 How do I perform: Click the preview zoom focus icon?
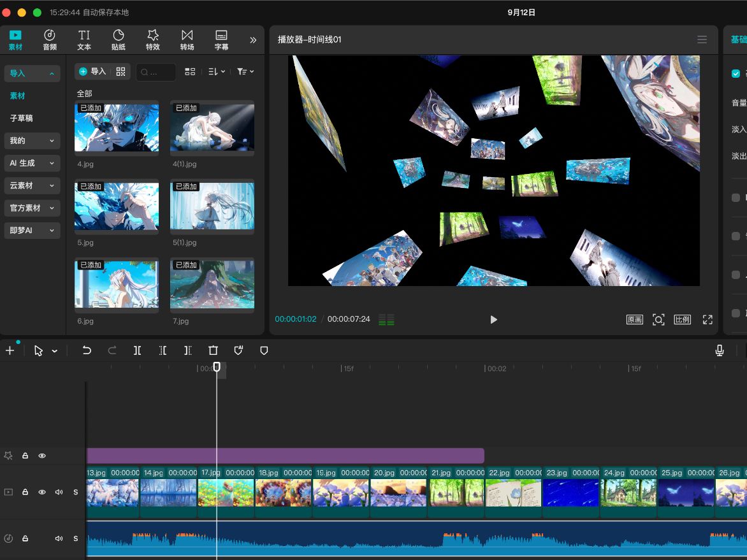point(658,320)
